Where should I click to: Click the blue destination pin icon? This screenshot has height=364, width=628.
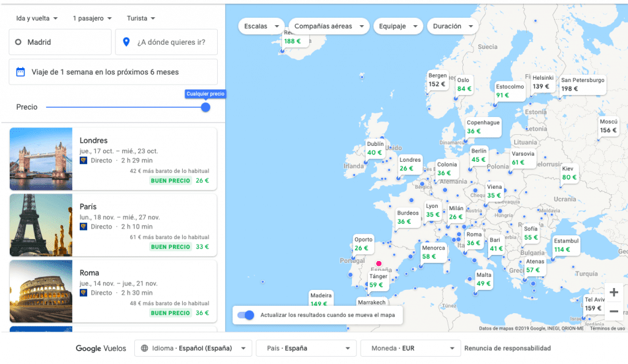[x=126, y=42]
